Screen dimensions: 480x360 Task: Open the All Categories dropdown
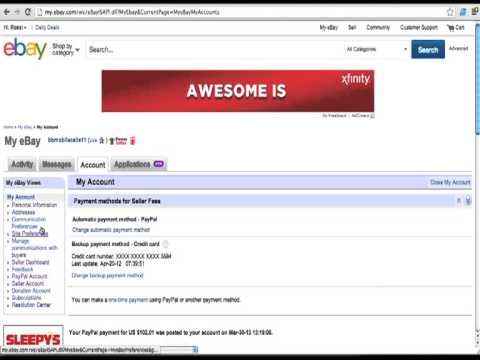pyautogui.click(x=377, y=49)
